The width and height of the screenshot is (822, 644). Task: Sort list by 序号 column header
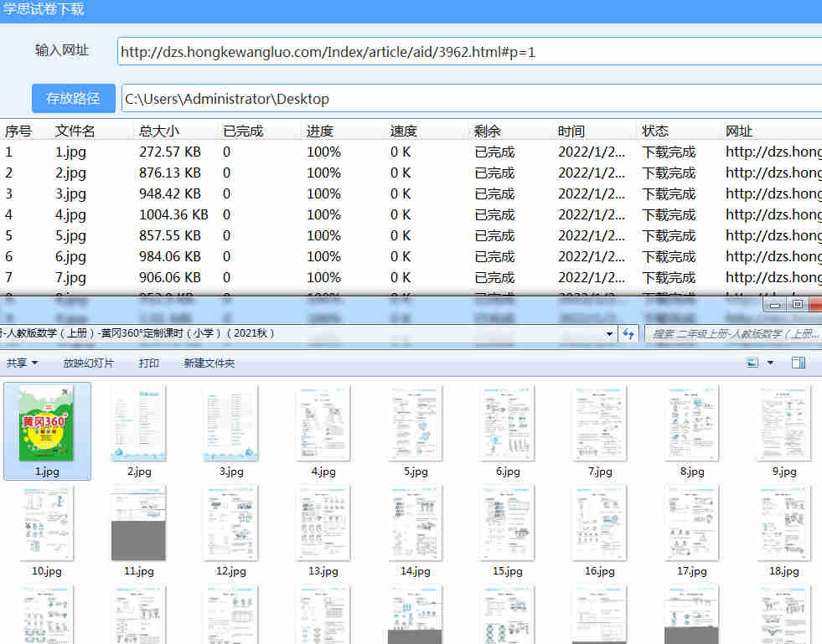tap(19, 131)
